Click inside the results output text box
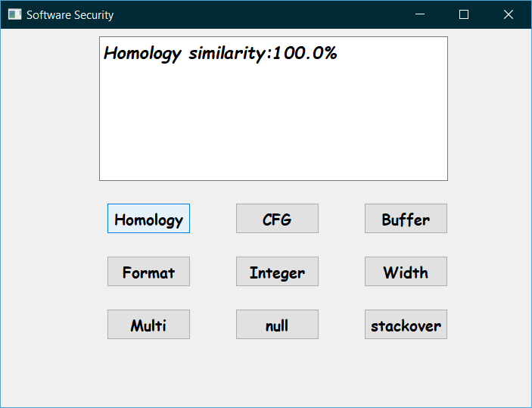Viewport: 532px width, 408px height. tap(273, 108)
